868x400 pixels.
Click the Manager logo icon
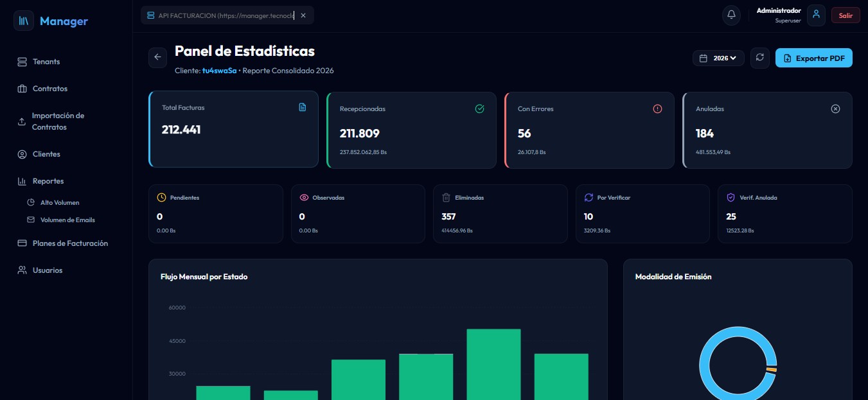click(24, 21)
